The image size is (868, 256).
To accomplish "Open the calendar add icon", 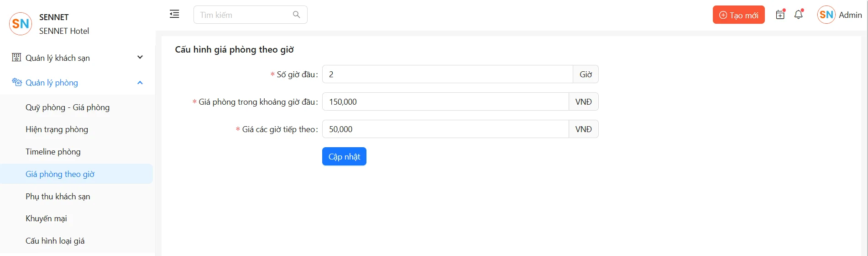I will click(x=780, y=15).
